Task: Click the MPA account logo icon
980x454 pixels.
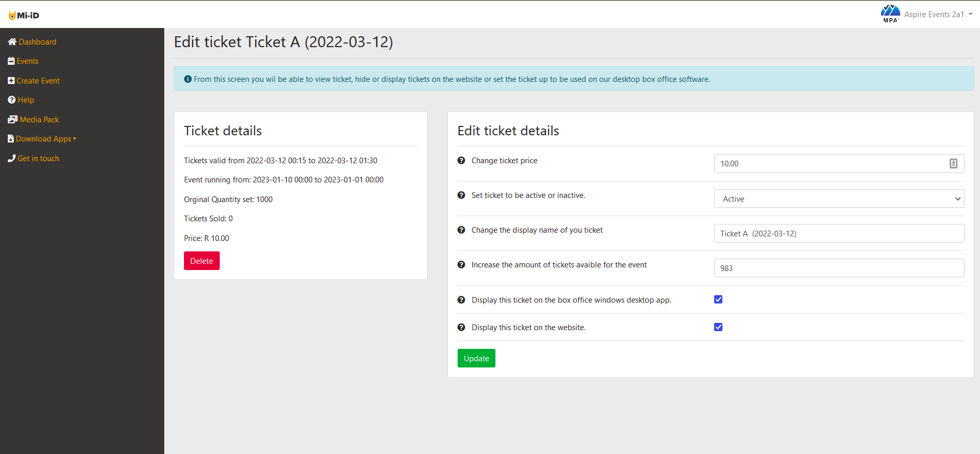Action: tap(890, 13)
